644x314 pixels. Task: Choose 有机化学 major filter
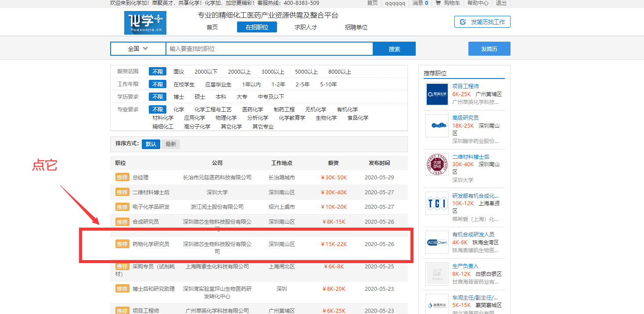pyautogui.click(x=347, y=109)
